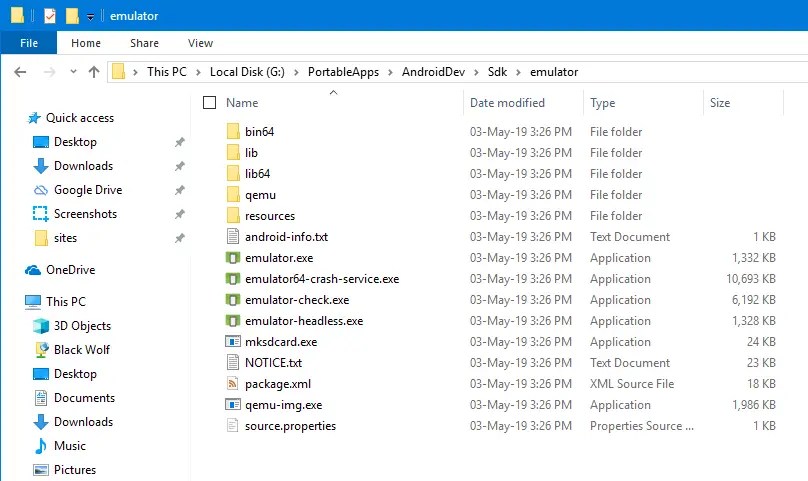The height and width of the screenshot is (481, 808).
Task: Open the File menu tab
Action: click(x=29, y=43)
